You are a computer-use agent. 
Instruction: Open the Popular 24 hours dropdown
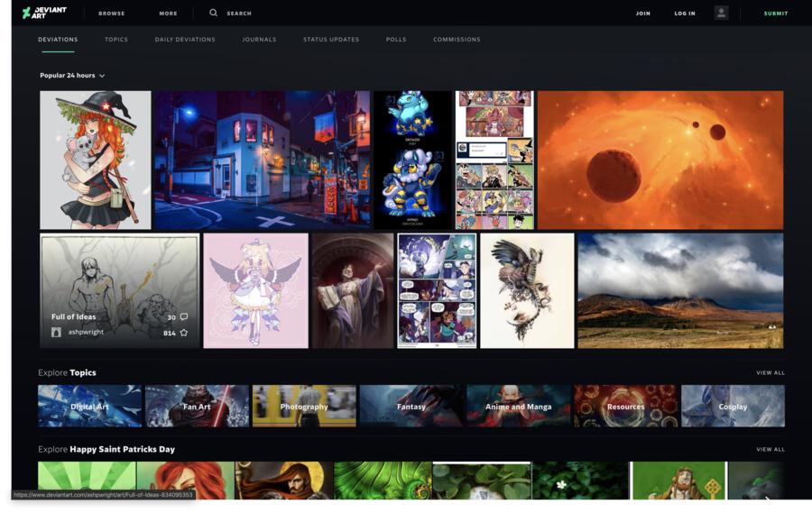click(x=72, y=76)
